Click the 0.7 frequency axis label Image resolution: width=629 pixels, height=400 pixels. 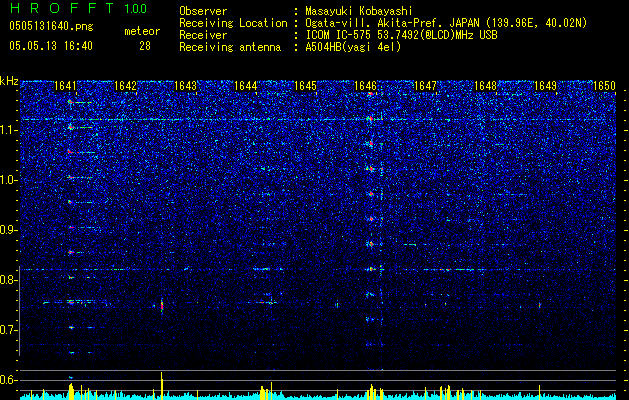pyautogui.click(x=8, y=330)
